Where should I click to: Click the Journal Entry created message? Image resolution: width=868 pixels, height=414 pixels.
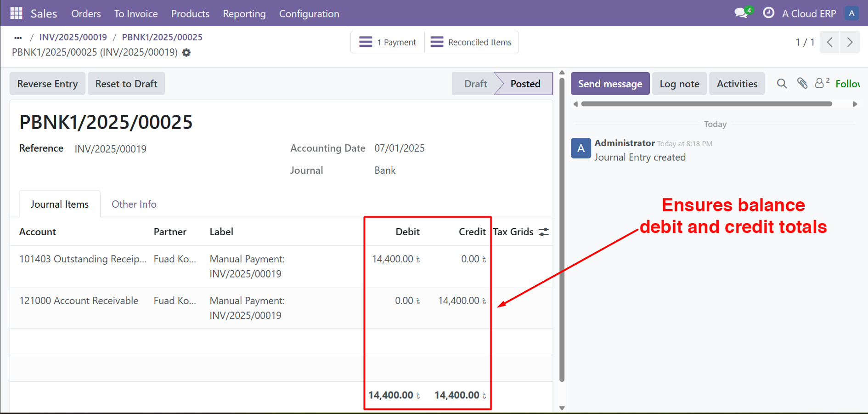640,157
